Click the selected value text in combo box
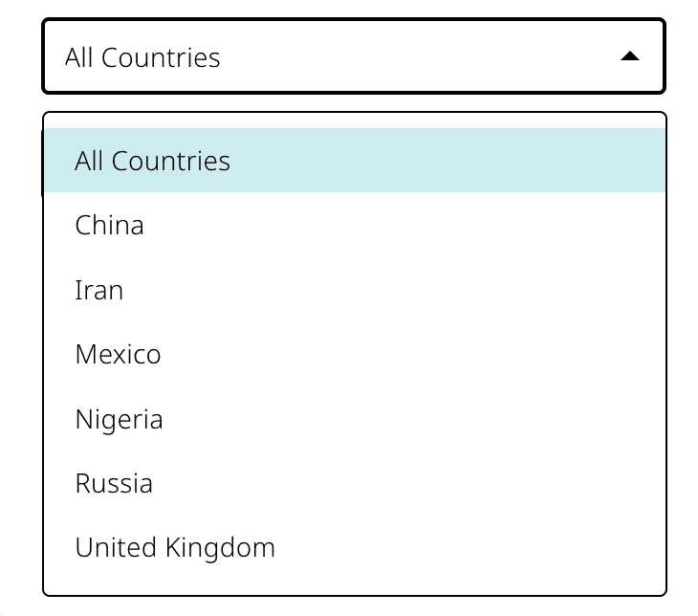The image size is (698, 616). tap(142, 57)
